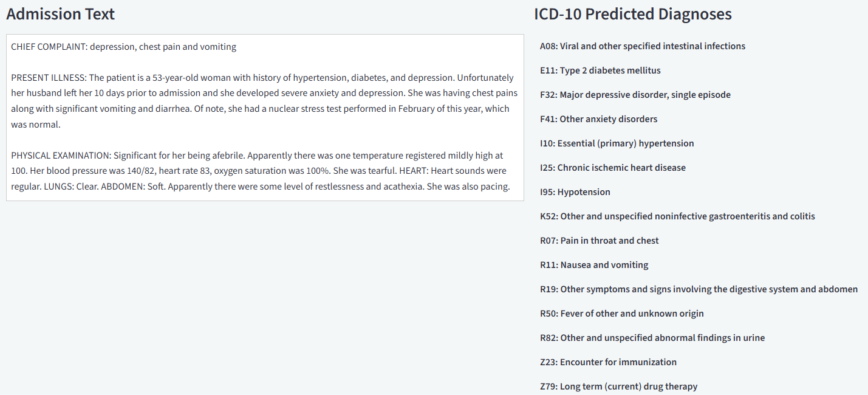
Task: Select R07 Pain in throat and chest
Action: [x=599, y=241]
